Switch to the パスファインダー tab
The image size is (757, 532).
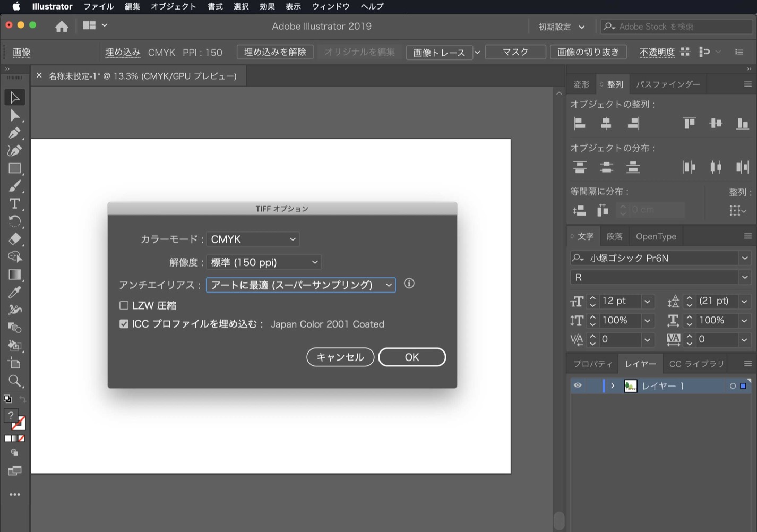pyautogui.click(x=668, y=84)
